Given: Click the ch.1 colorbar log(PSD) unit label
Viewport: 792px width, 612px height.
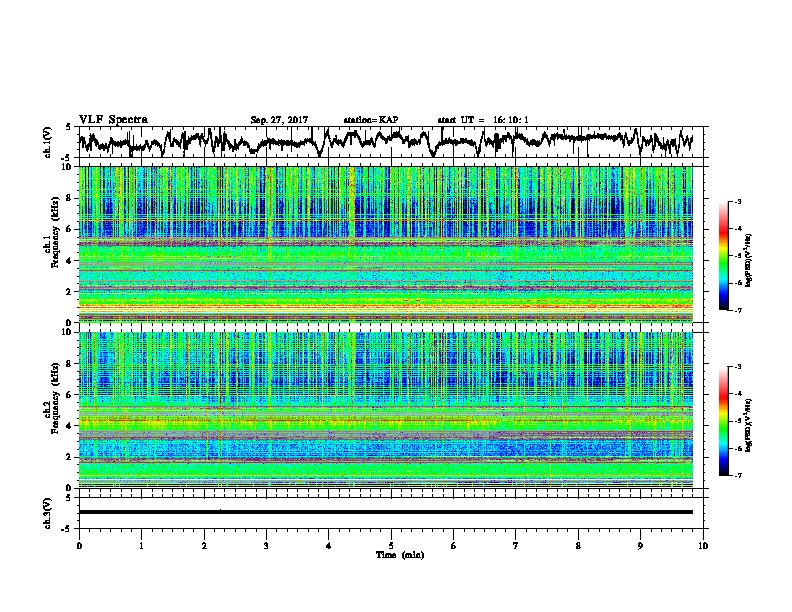Looking at the screenshot, I should [x=748, y=260].
